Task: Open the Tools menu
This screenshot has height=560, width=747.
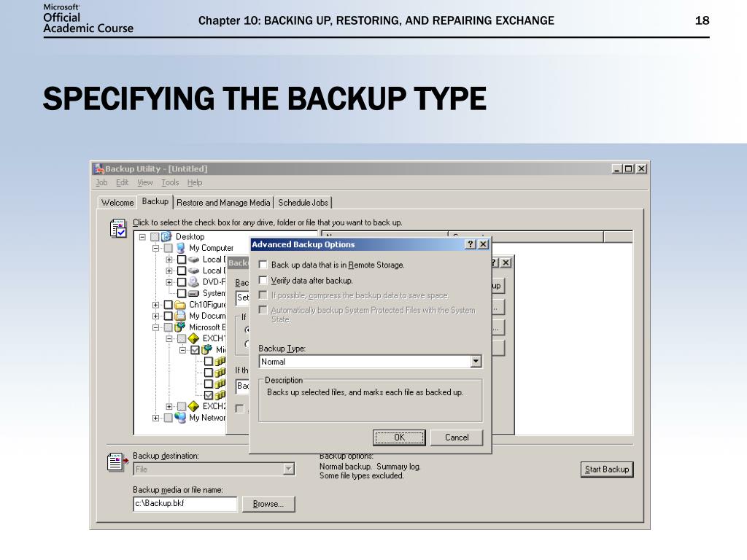Action: coord(170,182)
